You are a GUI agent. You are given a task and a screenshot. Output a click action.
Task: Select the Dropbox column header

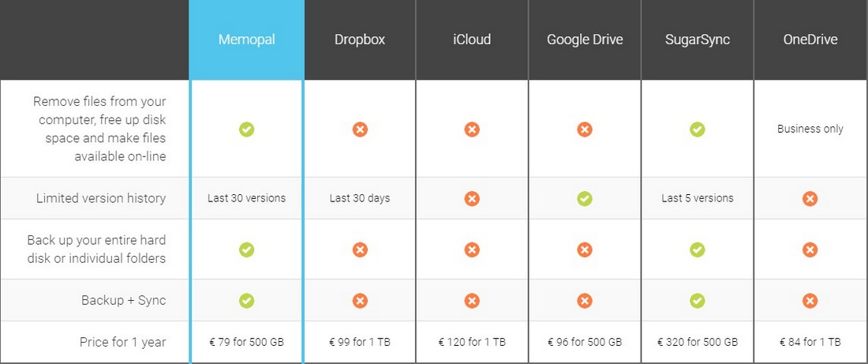(x=360, y=40)
